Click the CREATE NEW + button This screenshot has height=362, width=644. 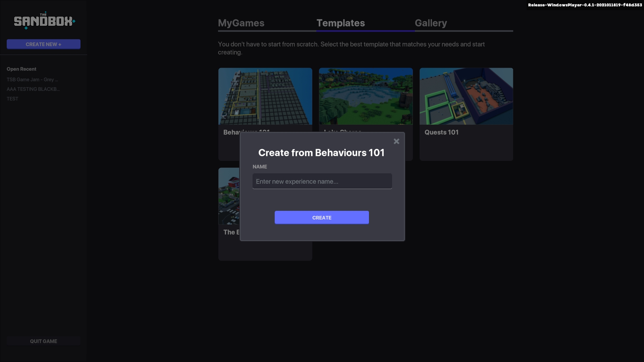(x=44, y=44)
